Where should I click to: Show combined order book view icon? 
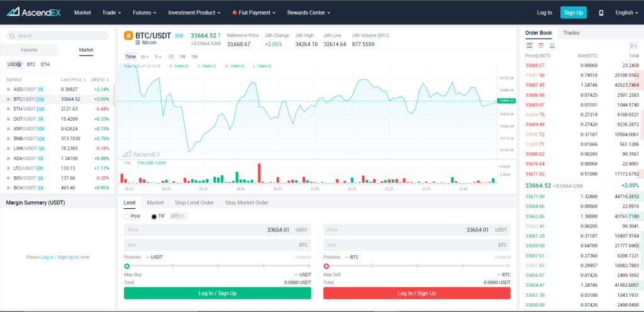530,45
